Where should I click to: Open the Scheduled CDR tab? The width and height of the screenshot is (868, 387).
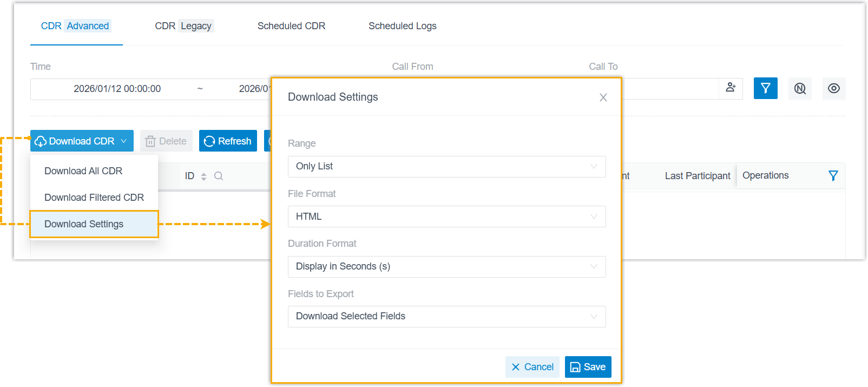coord(291,26)
